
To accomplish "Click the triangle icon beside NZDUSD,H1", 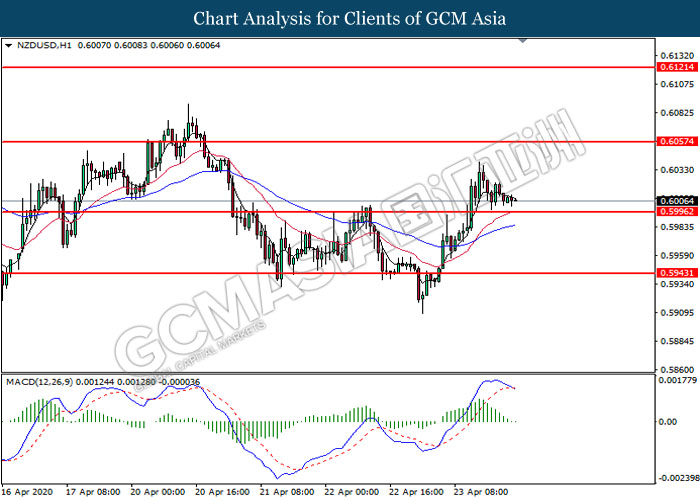I will [x=9, y=45].
